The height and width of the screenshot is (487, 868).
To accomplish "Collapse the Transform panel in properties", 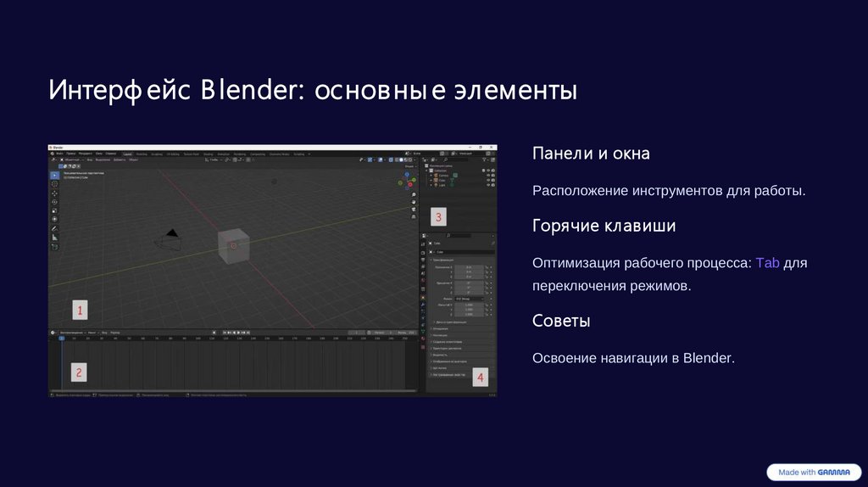I will click(x=442, y=260).
